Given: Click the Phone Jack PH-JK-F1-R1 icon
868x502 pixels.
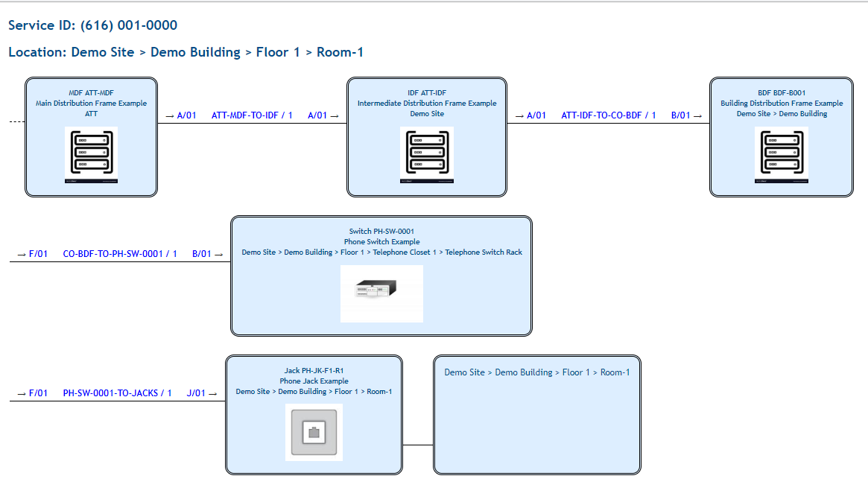Looking at the screenshot, I should click(314, 431).
